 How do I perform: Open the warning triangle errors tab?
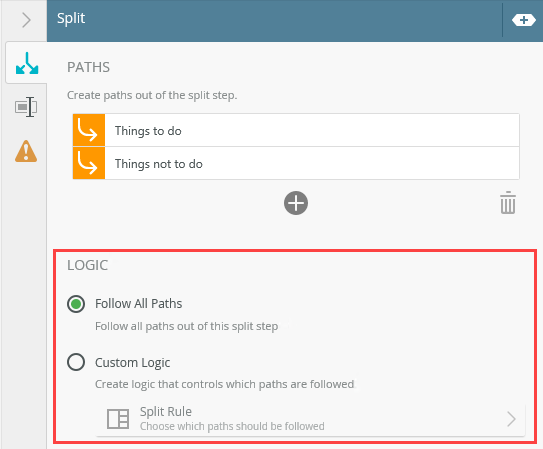26,151
